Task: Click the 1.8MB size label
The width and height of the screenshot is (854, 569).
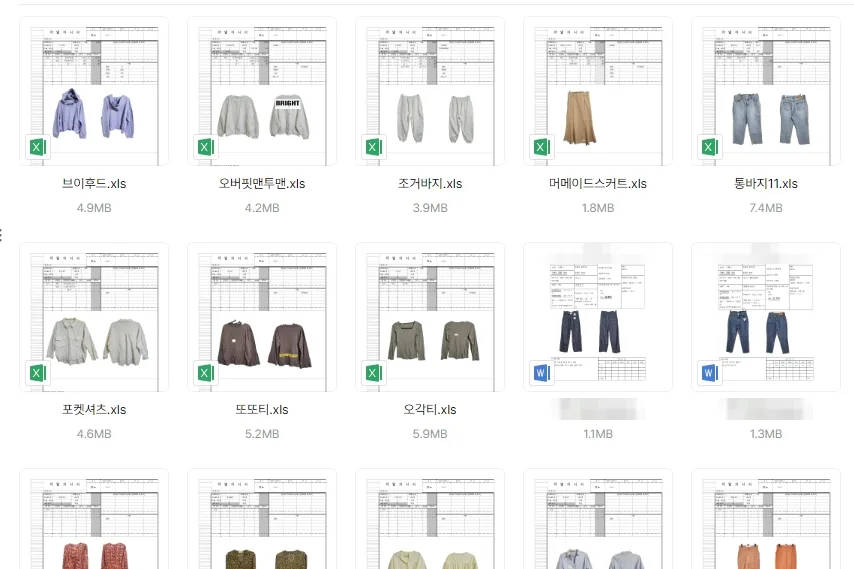Action: (x=598, y=208)
